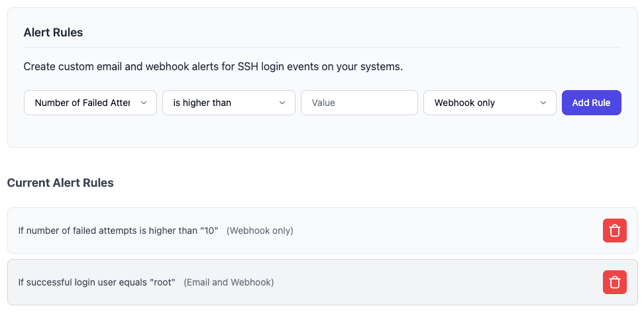Click the "root" value in second rule

click(x=164, y=282)
